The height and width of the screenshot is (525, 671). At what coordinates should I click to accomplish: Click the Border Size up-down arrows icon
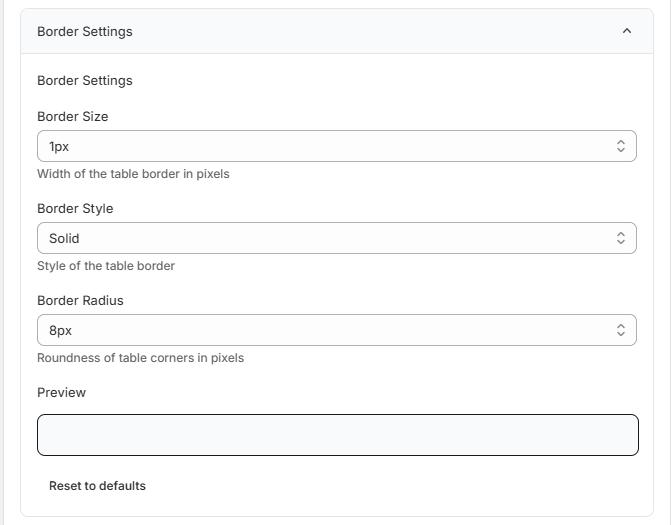(620, 146)
